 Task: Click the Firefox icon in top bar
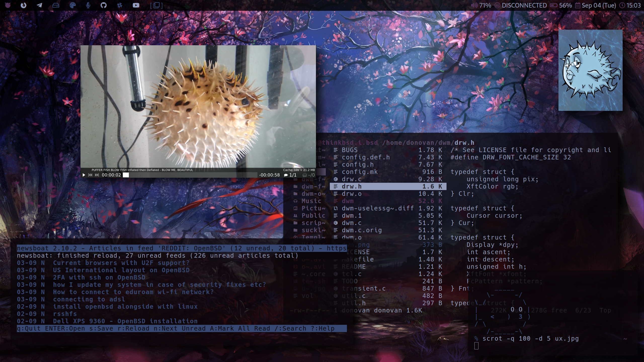tap(23, 5)
